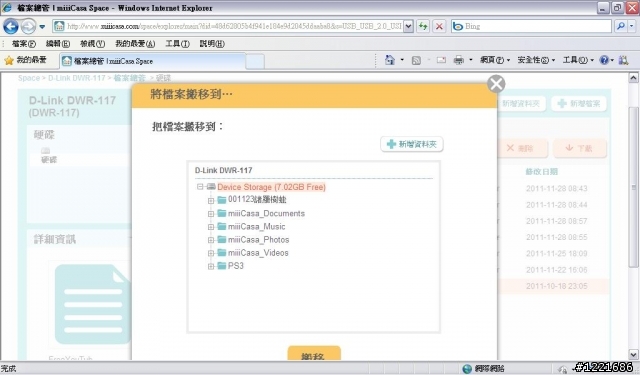This screenshot has width=640, height=375.
Task: Open the 檢視(V) menu
Action: (x=92, y=44)
